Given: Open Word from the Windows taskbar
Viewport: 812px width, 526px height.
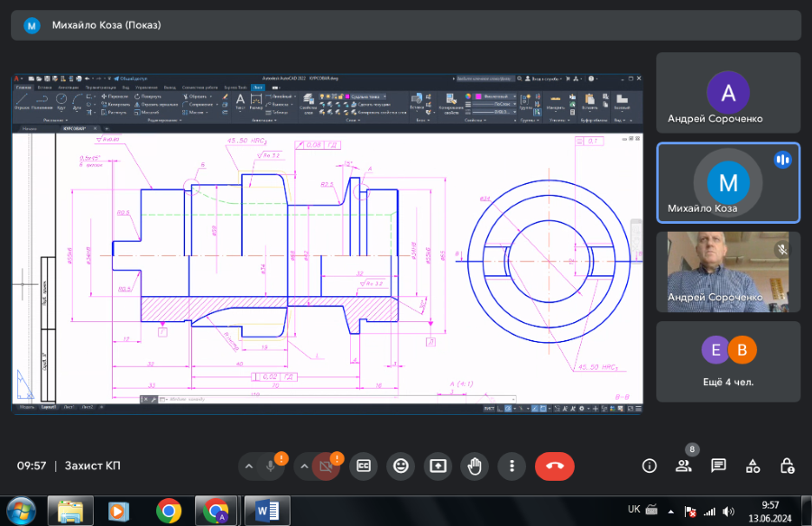Looking at the screenshot, I should [x=268, y=511].
